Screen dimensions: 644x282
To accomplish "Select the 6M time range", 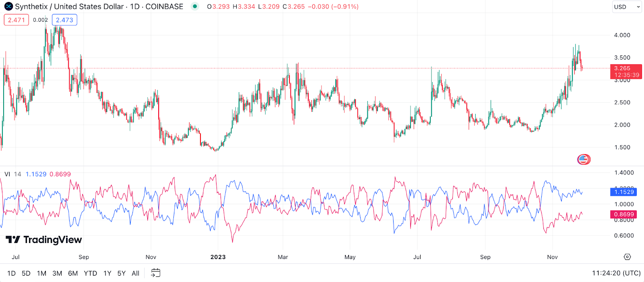I will click(73, 273).
